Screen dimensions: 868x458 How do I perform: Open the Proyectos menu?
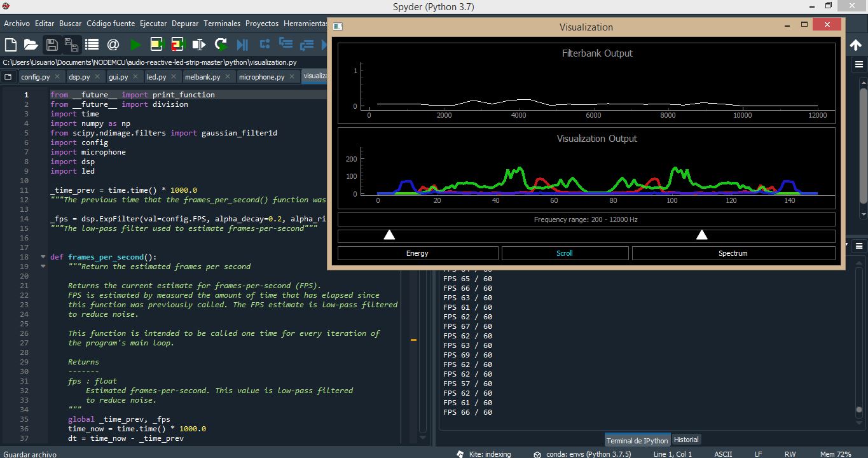(261, 23)
